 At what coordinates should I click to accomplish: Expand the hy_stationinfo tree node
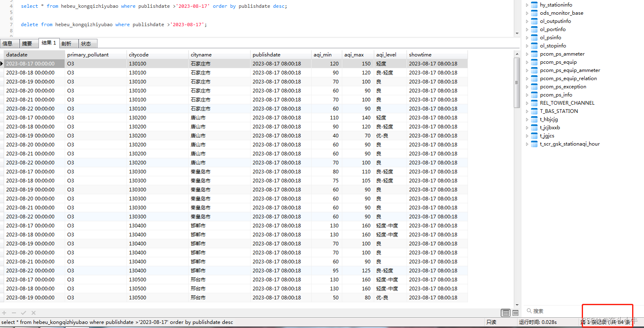click(527, 5)
